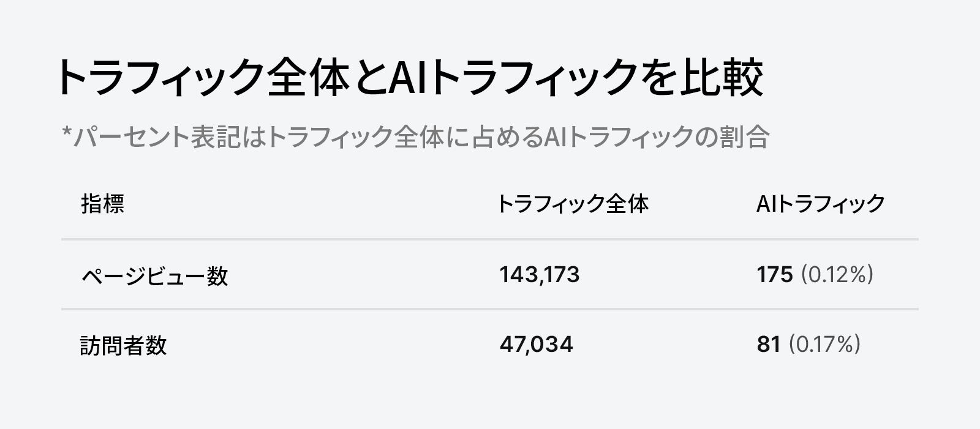The width and height of the screenshot is (980, 429).
Task: Click the divider between ページビュー数 and 訪問者数 rows
Action: coord(490,310)
